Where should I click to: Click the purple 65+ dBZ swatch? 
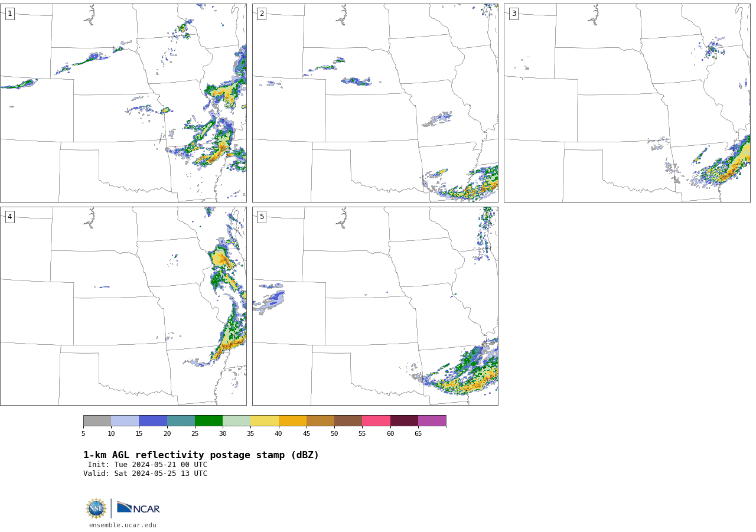point(432,420)
